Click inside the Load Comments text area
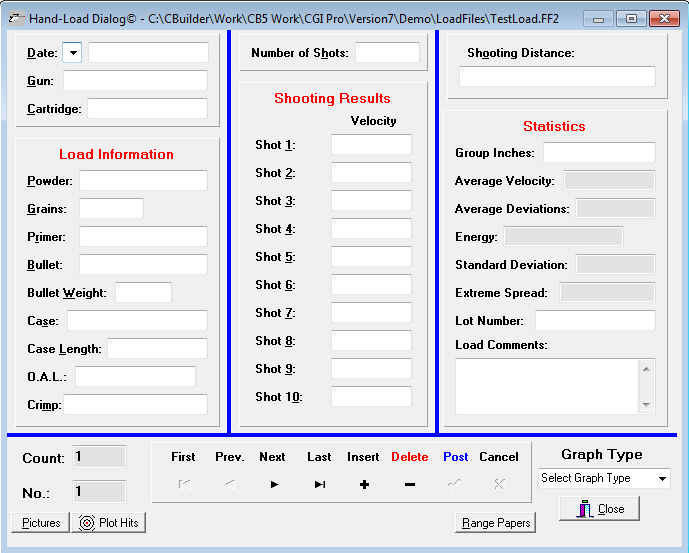The image size is (689, 553). tap(547, 386)
